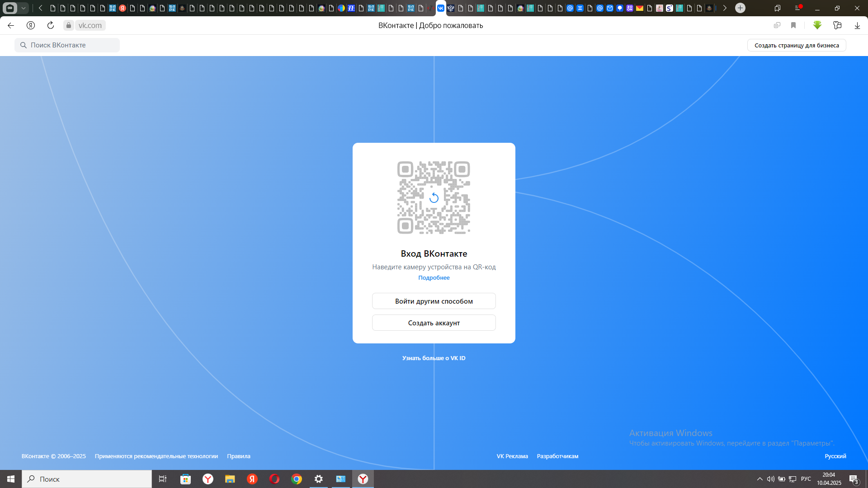Click Войти другим способом button
This screenshot has width=868, height=488.
pyautogui.click(x=434, y=301)
